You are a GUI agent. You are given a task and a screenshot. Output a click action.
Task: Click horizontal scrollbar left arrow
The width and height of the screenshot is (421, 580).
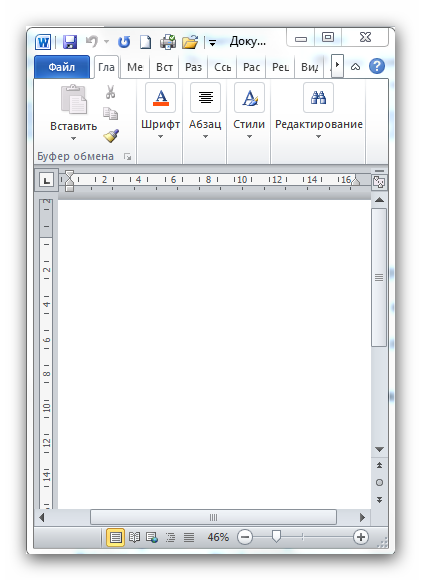pyautogui.click(x=41, y=517)
